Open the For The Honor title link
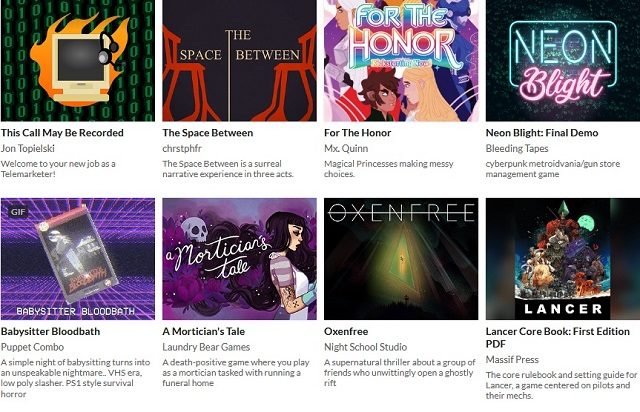 (358, 133)
